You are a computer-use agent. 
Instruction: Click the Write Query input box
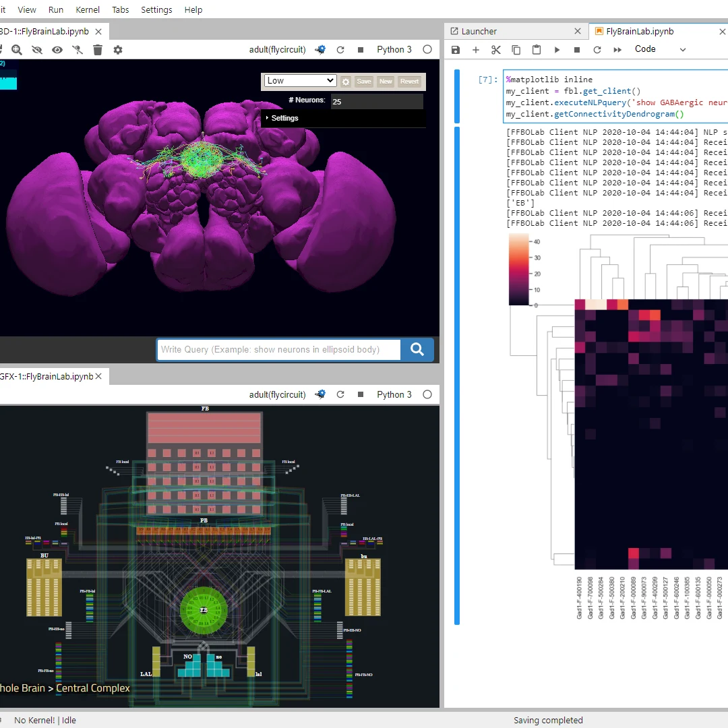coord(278,350)
